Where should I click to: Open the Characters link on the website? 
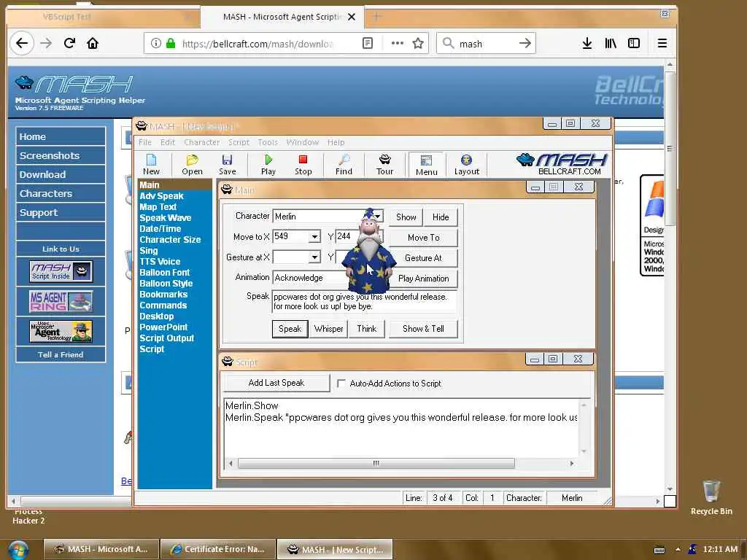(61, 194)
